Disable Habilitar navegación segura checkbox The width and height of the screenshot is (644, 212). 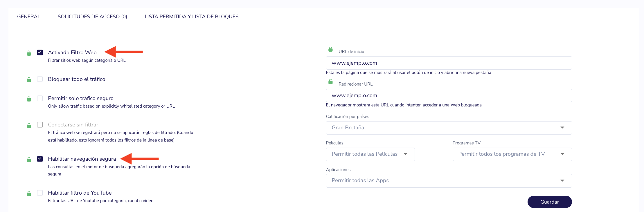point(40,159)
